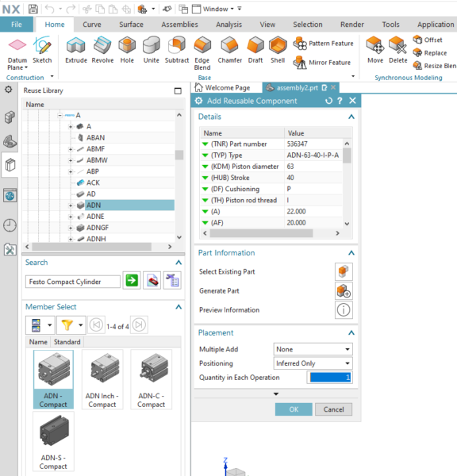The width and height of the screenshot is (457, 476).
Task: Open the filter funnel dropdown arrow
Action: point(80,324)
